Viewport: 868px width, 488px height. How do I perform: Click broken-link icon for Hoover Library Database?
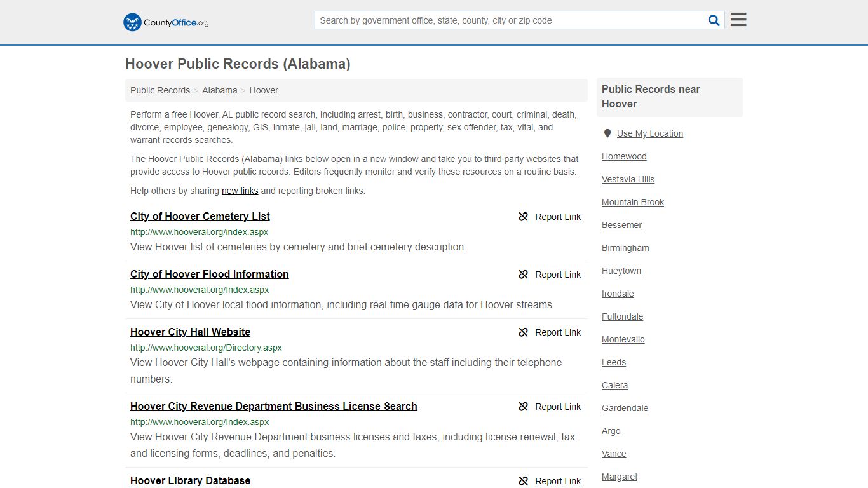(524, 481)
